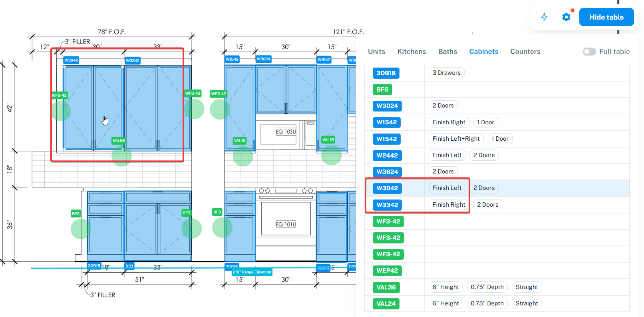644x317 pixels.
Task: Click 'Straight' chip in VAL24 row
Action: click(527, 303)
